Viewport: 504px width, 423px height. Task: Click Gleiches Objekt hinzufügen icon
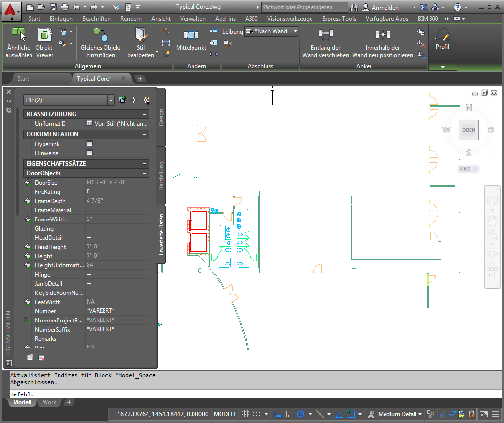101,35
